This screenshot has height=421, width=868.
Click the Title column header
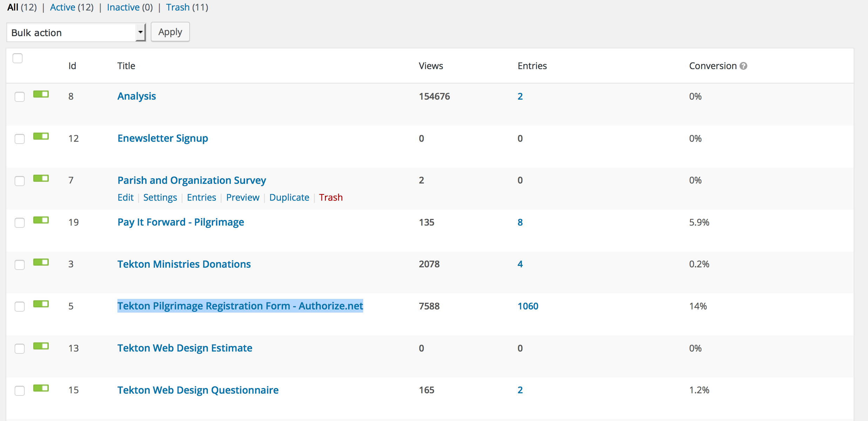126,66
